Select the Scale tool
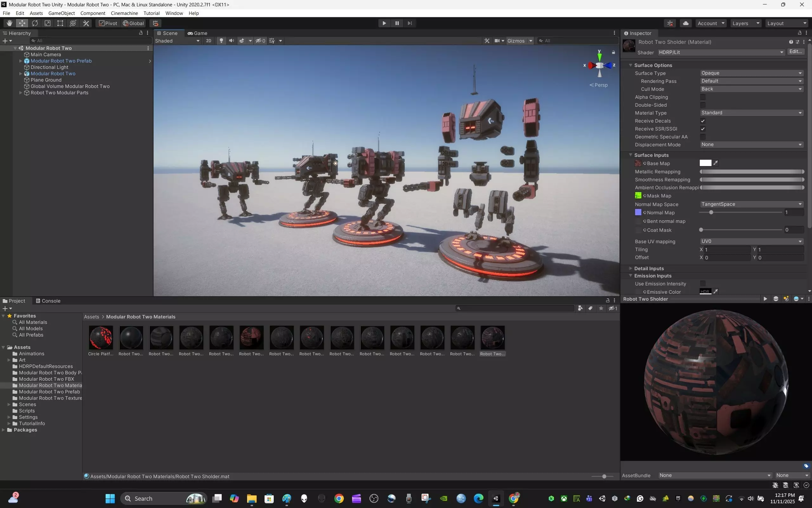The width and height of the screenshot is (812, 508). click(x=48, y=23)
